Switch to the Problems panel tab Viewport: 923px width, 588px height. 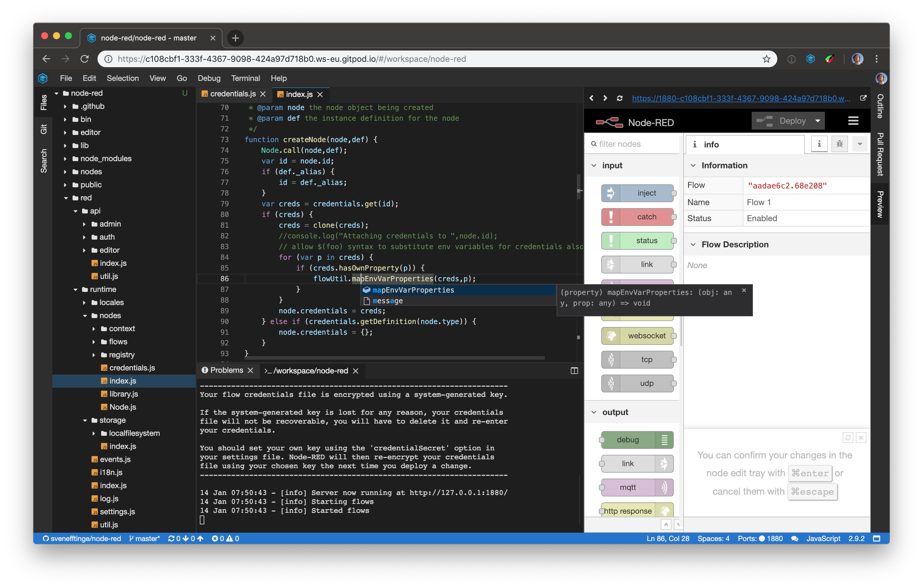pos(226,370)
